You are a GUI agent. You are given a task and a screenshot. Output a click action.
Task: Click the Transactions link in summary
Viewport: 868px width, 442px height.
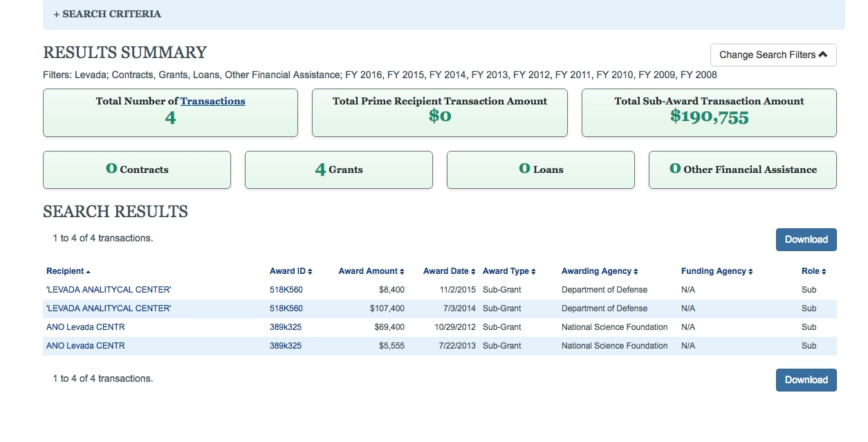click(x=212, y=101)
